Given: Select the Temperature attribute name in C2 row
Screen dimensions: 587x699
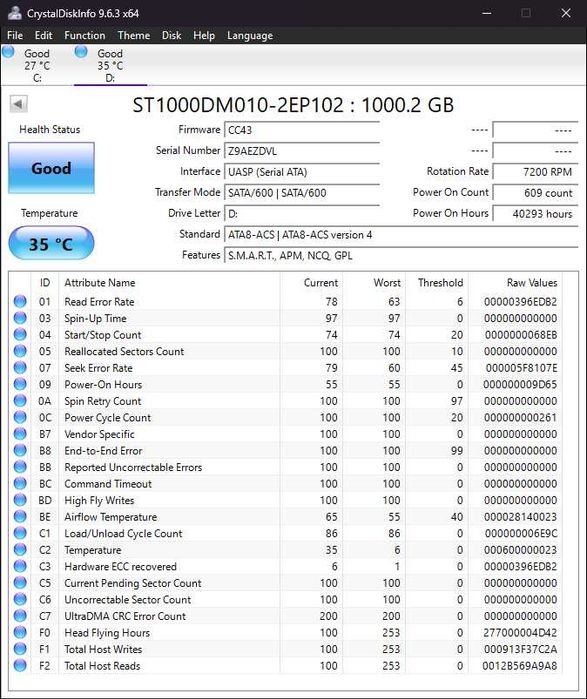Looking at the screenshot, I should pyautogui.click(x=93, y=550).
